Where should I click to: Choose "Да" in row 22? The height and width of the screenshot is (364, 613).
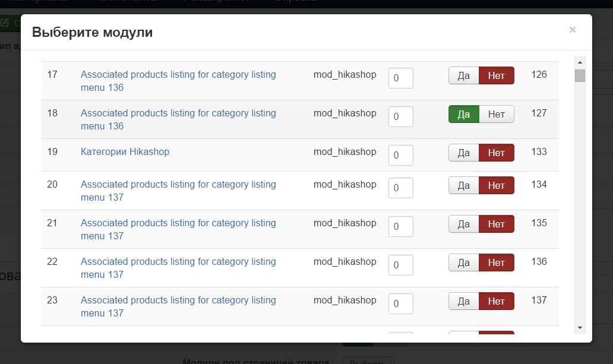pyautogui.click(x=464, y=262)
